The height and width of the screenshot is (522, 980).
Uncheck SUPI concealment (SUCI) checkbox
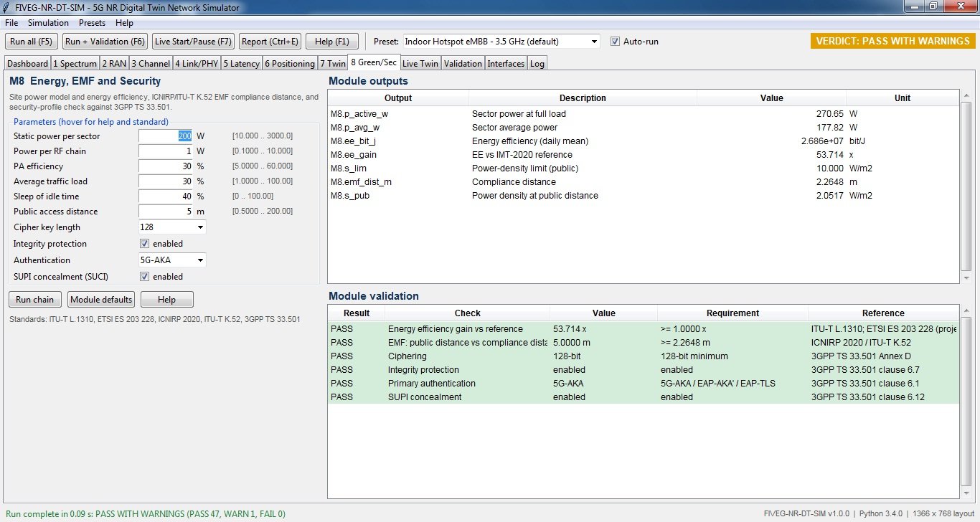coord(144,277)
